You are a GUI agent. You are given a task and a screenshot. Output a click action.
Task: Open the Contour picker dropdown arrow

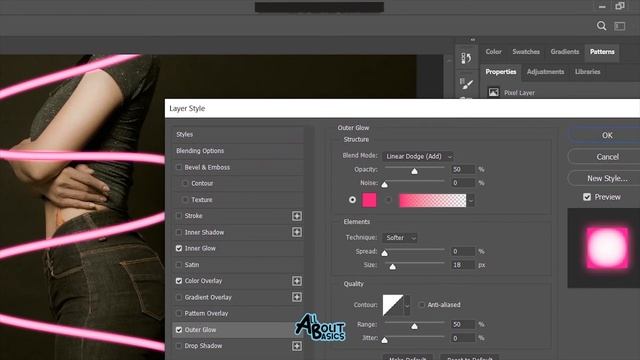pos(407,305)
